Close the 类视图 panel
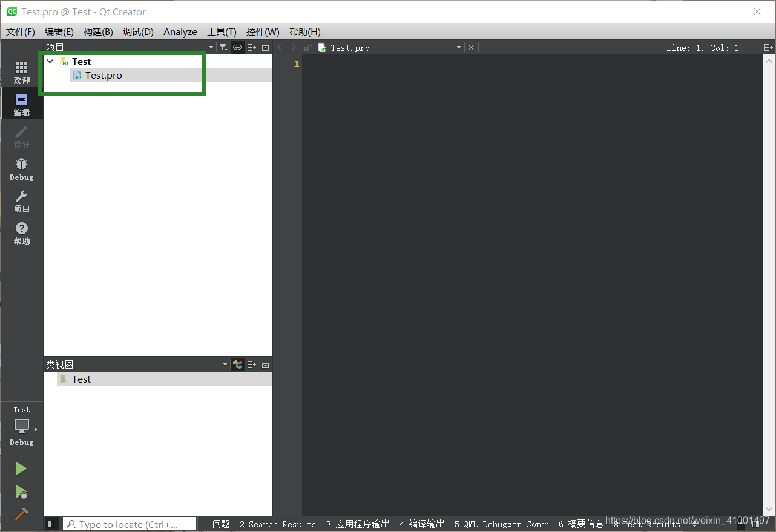This screenshot has width=776, height=532. (265, 364)
